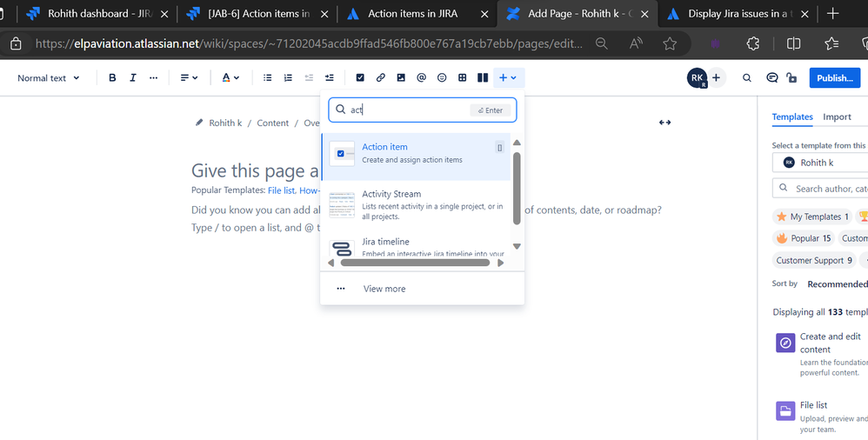Open Rohith k breadcrumb link
868x440 pixels.
pos(225,123)
